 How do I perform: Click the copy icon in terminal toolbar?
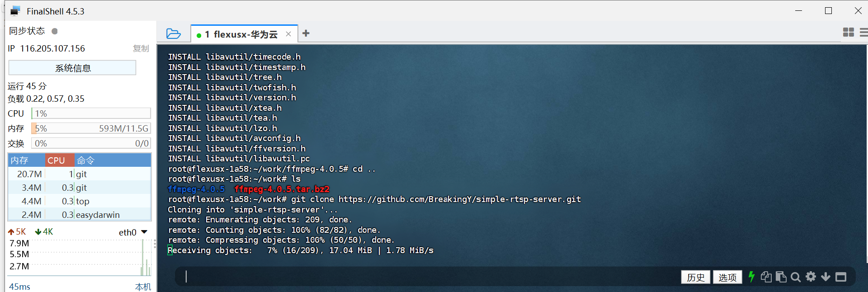[x=766, y=277]
